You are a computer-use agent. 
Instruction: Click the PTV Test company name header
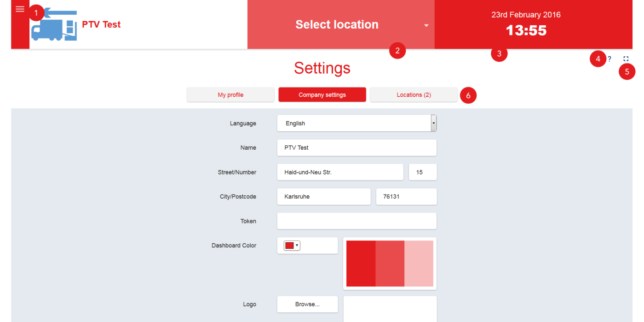(x=101, y=25)
